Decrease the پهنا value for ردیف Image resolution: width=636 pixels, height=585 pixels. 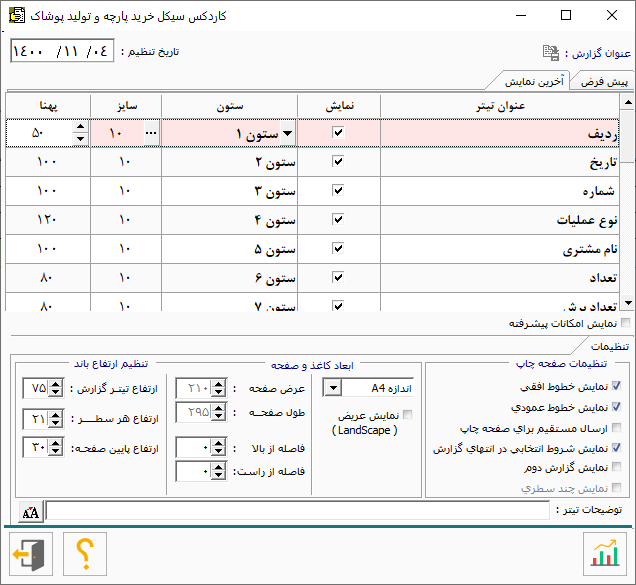(80, 139)
